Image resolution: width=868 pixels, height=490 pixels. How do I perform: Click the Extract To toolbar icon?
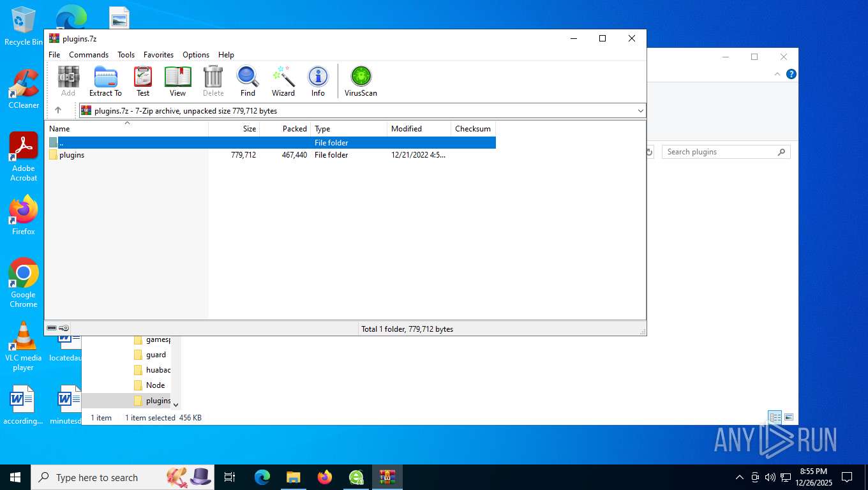click(x=105, y=81)
